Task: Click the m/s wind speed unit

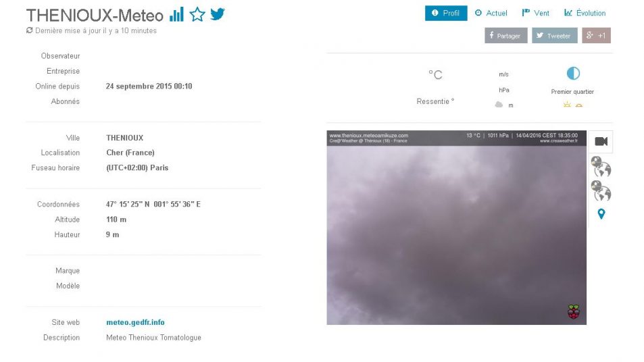Action: [x=503, y=74]
